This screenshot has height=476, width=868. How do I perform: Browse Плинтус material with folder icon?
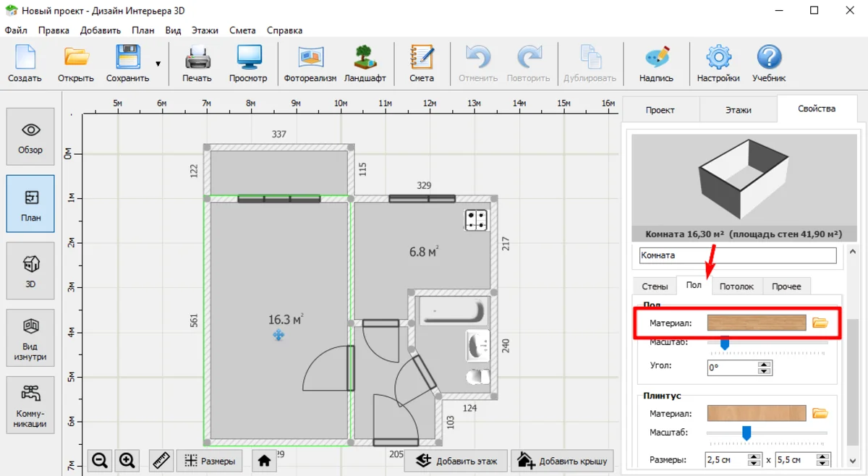[820, 414]
